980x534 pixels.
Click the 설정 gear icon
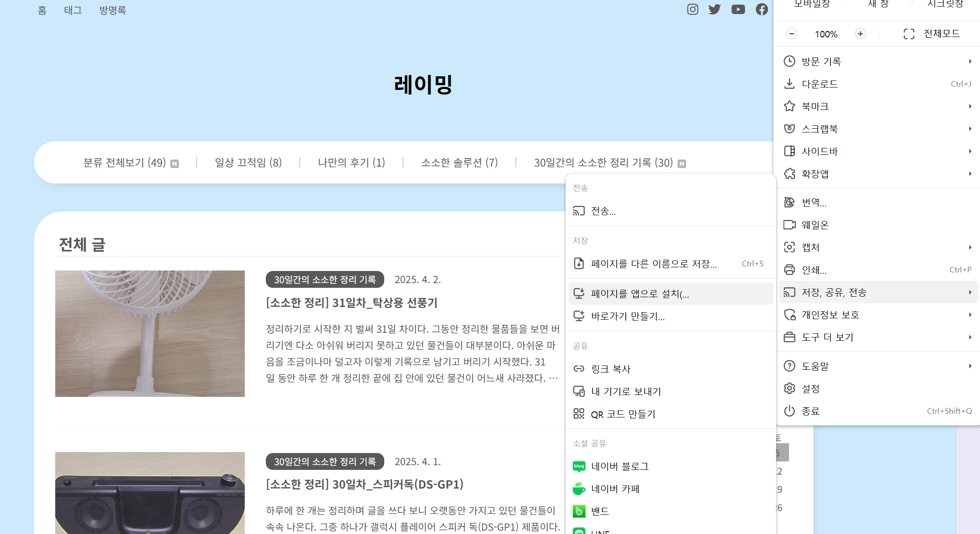click(790, 388)
